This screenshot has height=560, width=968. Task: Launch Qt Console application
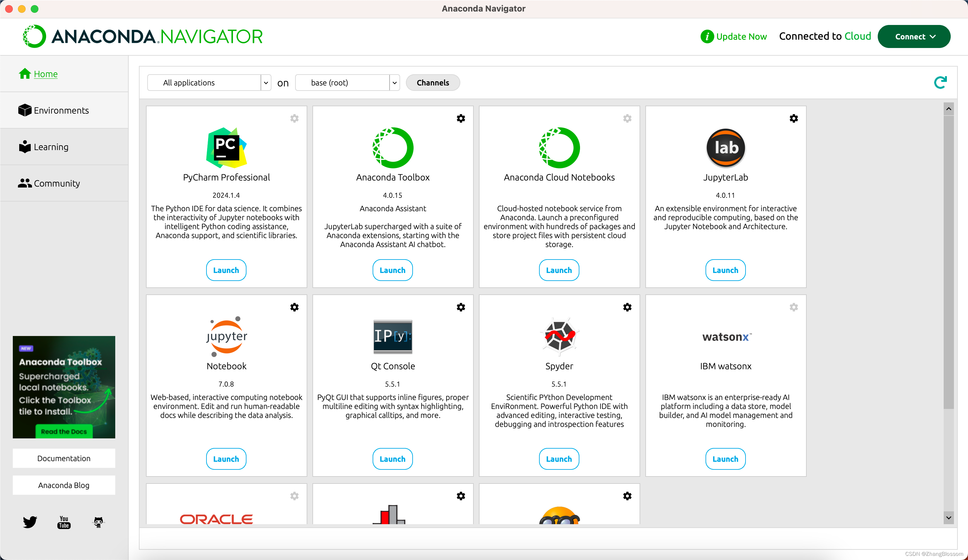(392, 459)
